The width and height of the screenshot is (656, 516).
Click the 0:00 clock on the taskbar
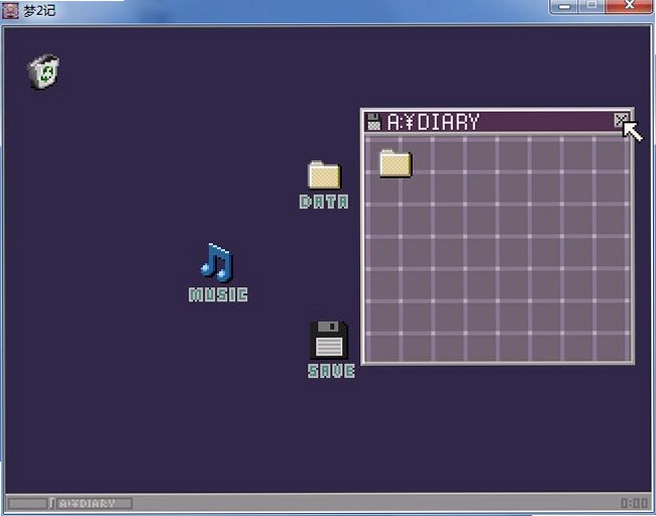coord(635,503)
